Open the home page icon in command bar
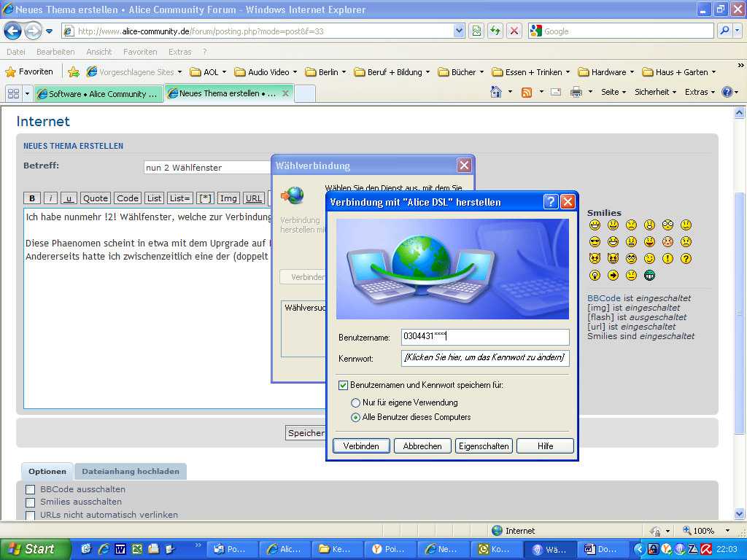Viewport: 747px width, 560px height. (x=496, y=92)
